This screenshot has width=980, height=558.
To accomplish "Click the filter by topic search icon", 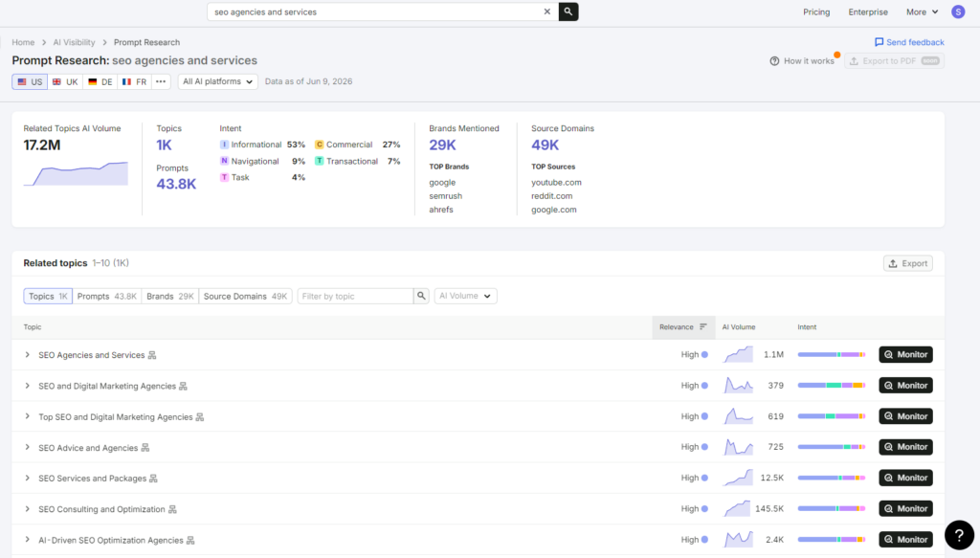I will (421, 296).
